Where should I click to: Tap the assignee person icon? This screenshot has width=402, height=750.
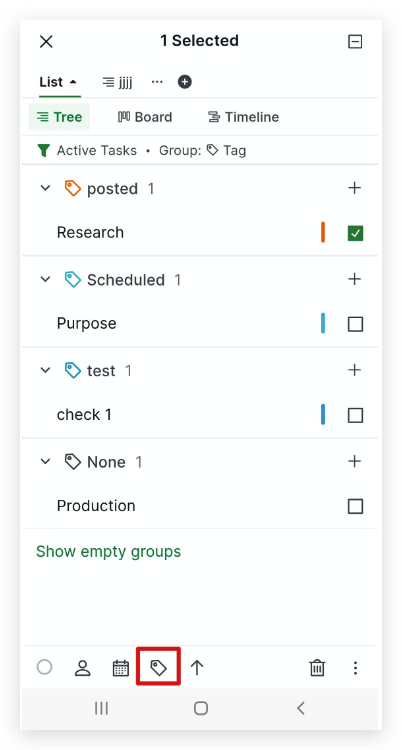83,668
